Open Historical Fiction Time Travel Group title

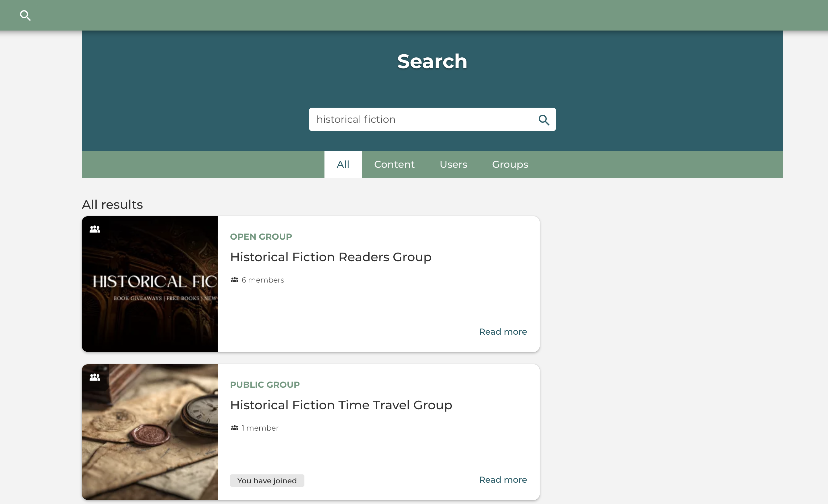pyautogui.click(x=341, y=405)
